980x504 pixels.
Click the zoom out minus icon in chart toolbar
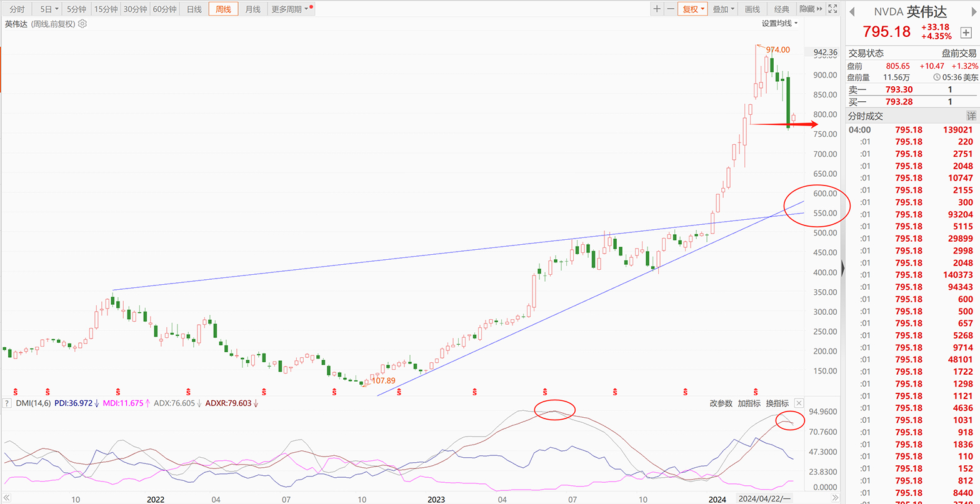tap(671, 9)
